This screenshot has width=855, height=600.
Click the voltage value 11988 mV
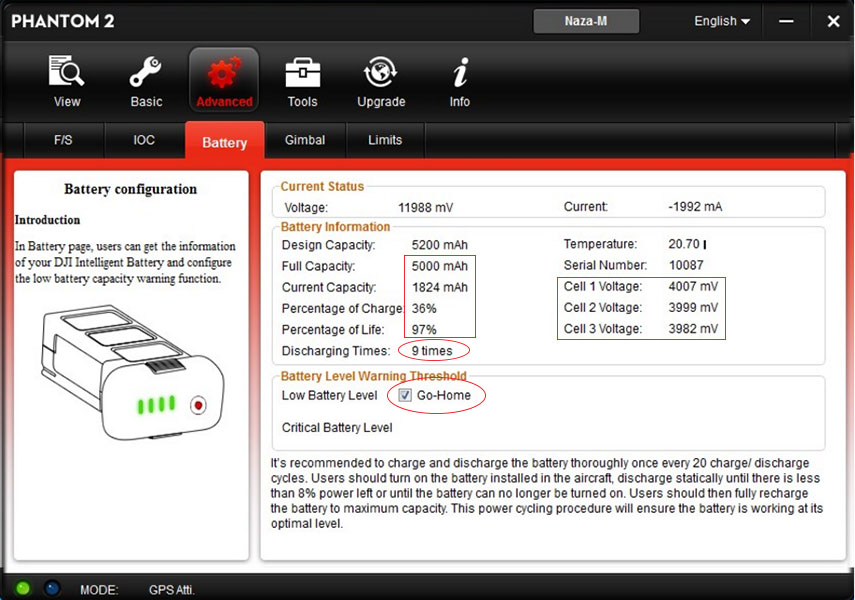click(425, 208)
